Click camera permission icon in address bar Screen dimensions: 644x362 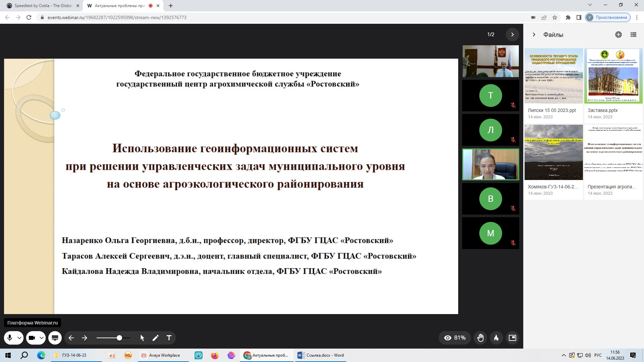(x=533, y=17)
